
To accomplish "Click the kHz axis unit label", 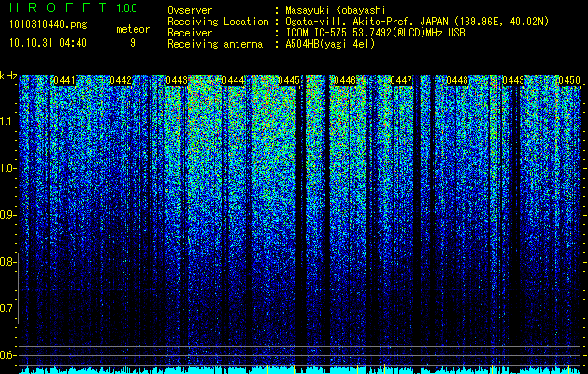I will pos(8,76).
